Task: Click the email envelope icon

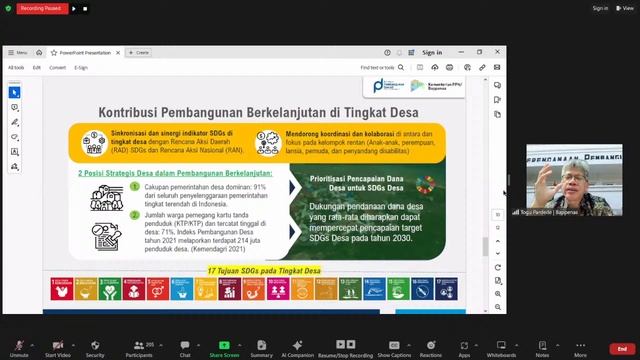Action: point(497,67)
